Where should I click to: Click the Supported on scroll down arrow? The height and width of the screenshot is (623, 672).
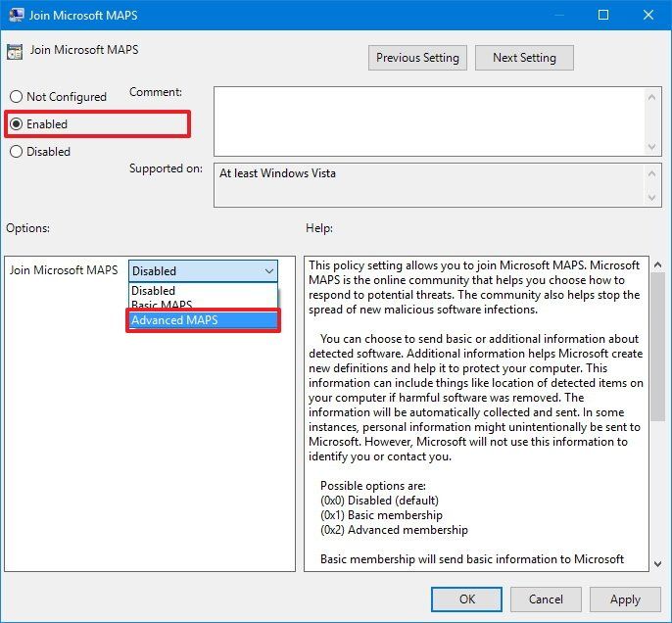coord(651,198)
